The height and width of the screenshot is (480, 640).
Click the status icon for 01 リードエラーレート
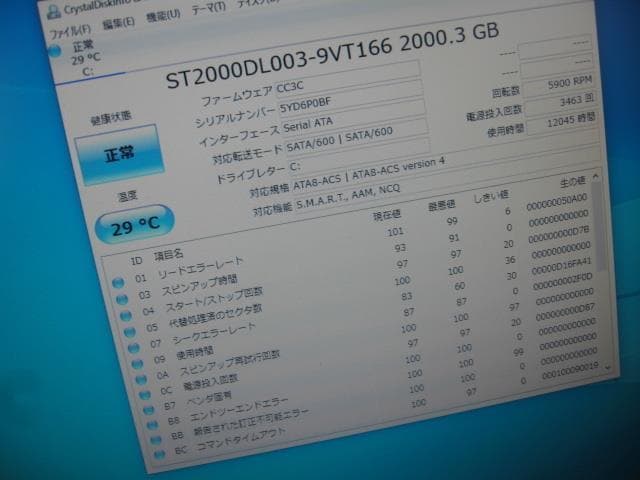pos(118,283)
